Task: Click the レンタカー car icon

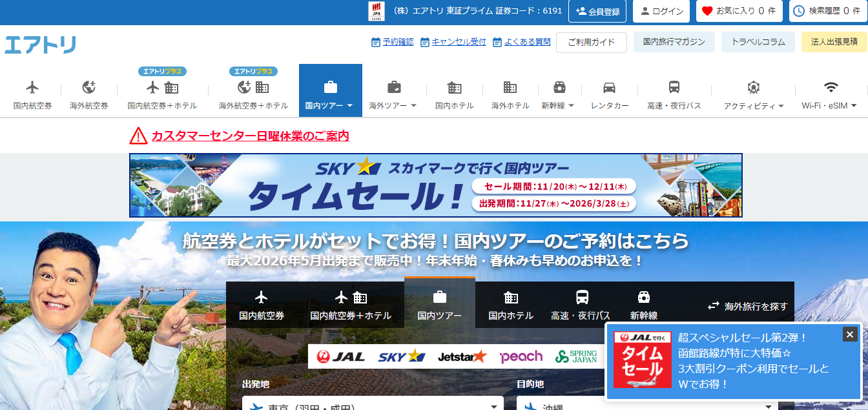Action: (x=609, y=87)
